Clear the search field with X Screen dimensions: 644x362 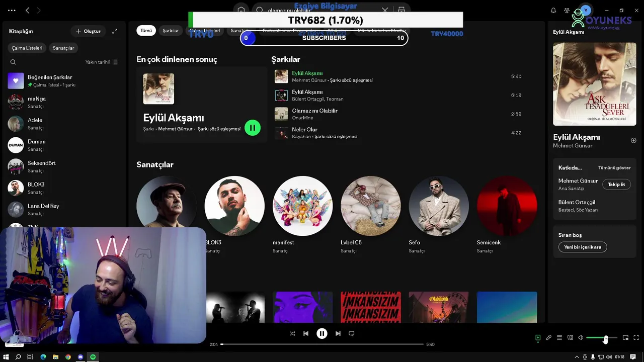click(385, 10)
